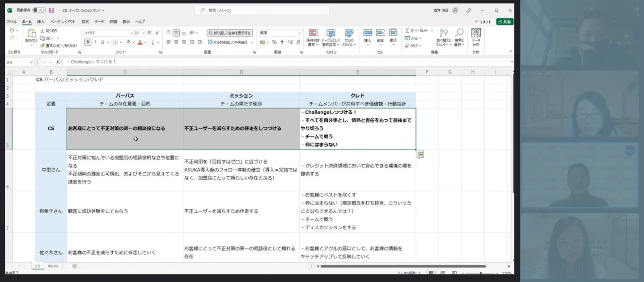The height and width of the screenshot is (282, 644).
Task: Open the font color picker
Action: 145,42
